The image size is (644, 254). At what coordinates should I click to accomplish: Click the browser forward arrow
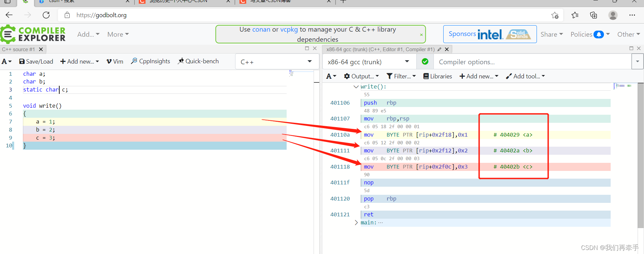(x=28, y=15)
